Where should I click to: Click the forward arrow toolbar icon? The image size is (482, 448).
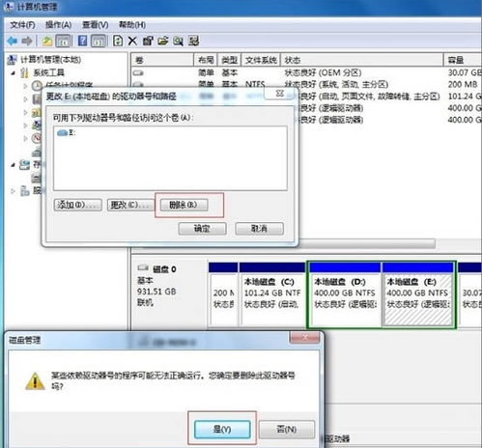27,41
